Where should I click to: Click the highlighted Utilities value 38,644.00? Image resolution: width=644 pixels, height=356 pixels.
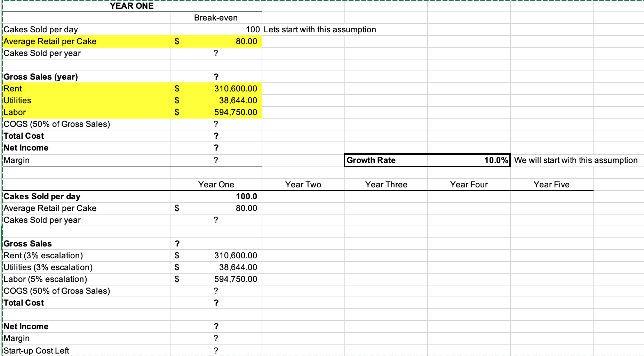coord(216,100)
